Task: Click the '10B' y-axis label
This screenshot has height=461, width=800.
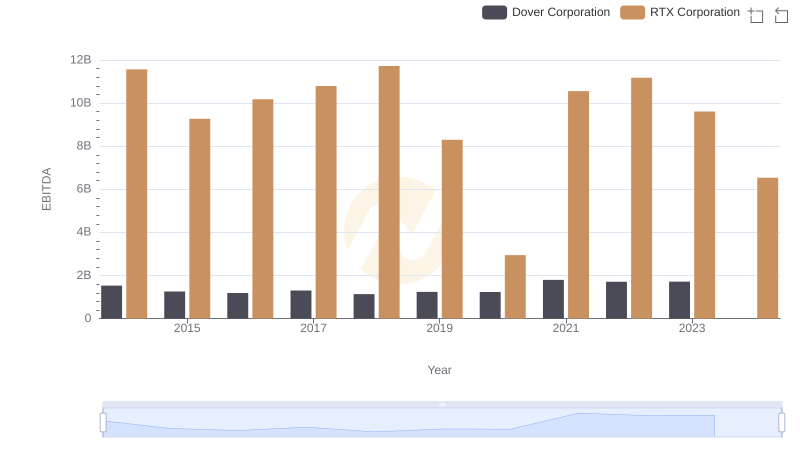Action: tap(81, 103)
